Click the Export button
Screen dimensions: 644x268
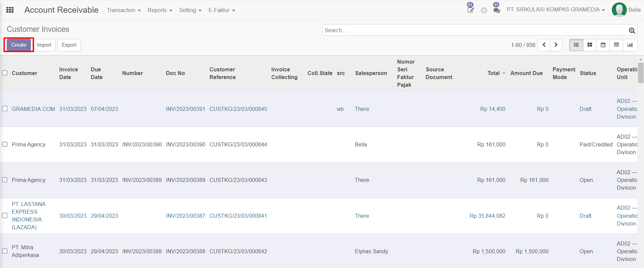pyautogui.click(x=69, y=45)
